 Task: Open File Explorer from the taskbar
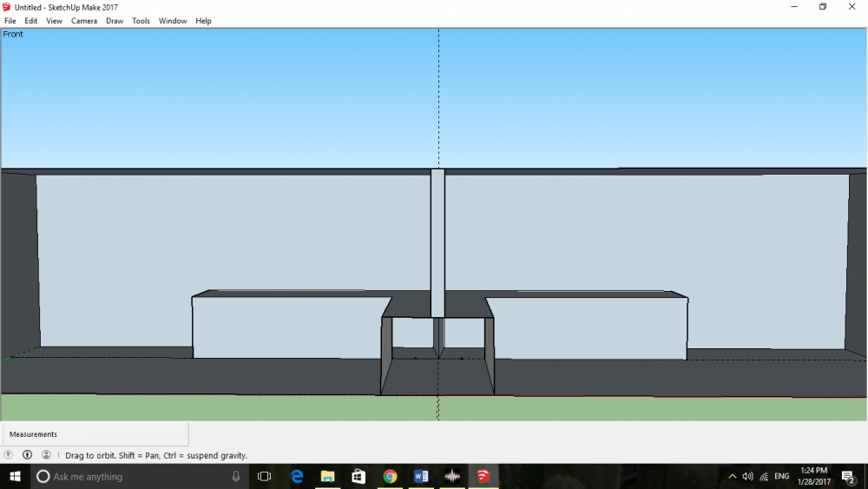[328, 476]
